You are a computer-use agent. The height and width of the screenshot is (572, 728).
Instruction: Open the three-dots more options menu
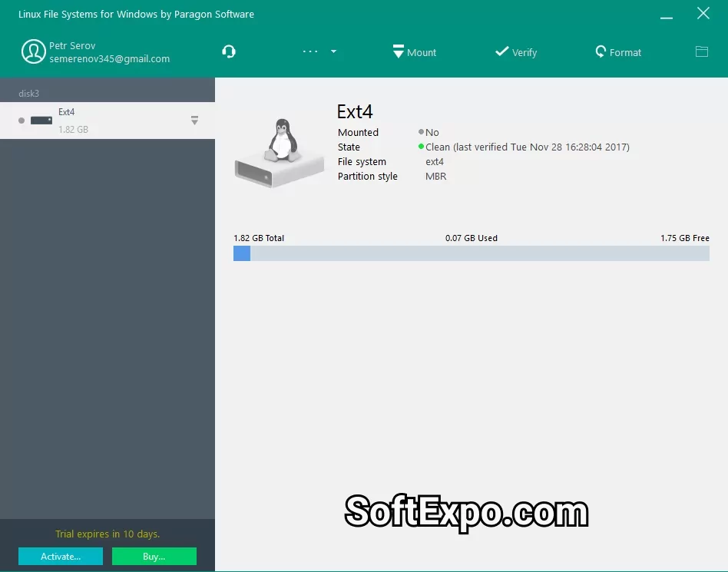[310, 51]
